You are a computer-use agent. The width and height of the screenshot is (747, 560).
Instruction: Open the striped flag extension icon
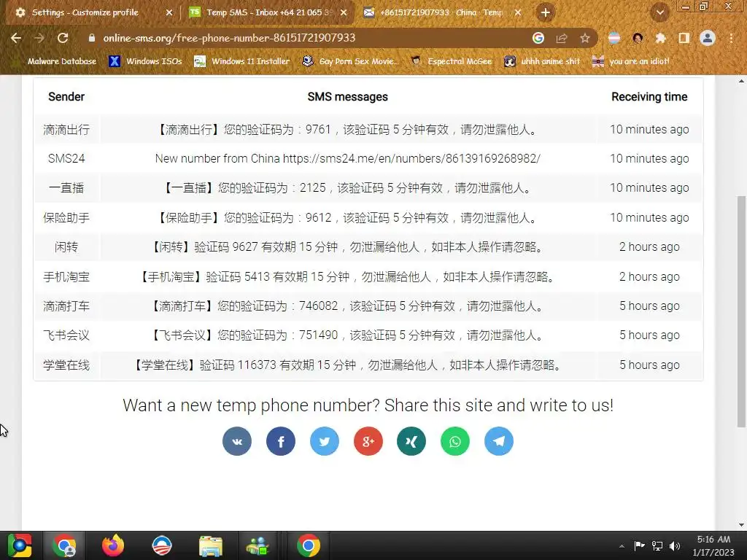[614, 38]
